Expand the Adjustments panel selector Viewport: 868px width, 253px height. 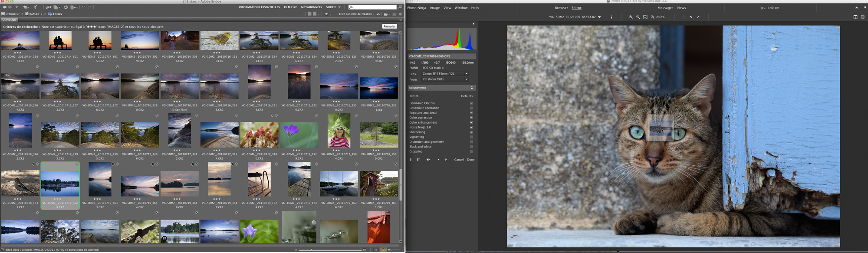click(x=472, y=88)
